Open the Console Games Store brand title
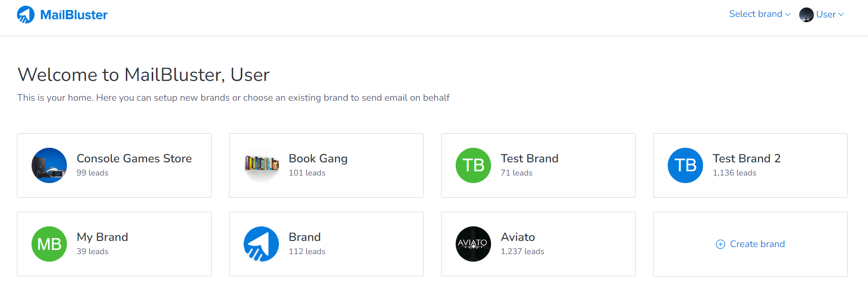 pyautogui.click(x=134, y=159)
